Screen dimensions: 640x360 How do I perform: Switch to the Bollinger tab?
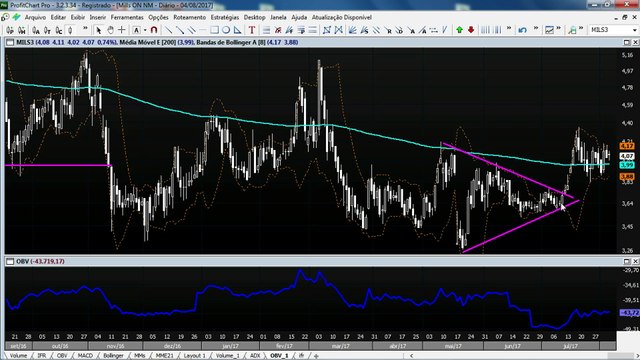[x=113, y=356]
